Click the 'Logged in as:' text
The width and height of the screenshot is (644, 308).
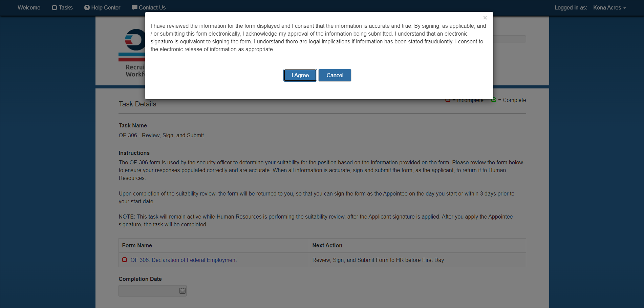571,7
